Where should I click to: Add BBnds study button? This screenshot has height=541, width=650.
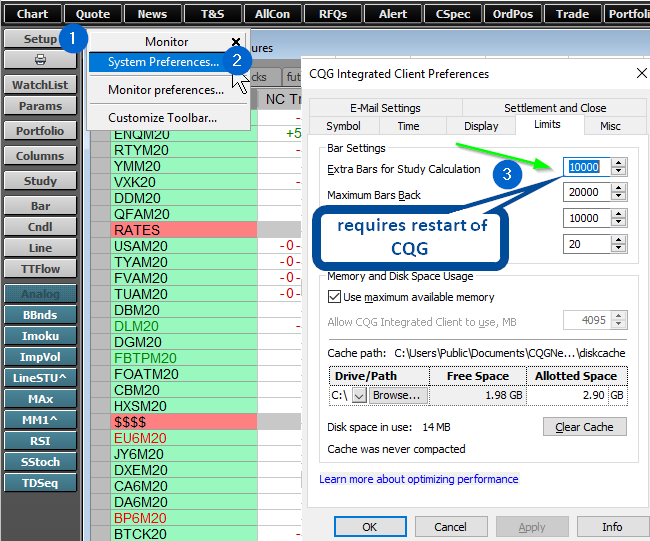click(x=40, y=315)
